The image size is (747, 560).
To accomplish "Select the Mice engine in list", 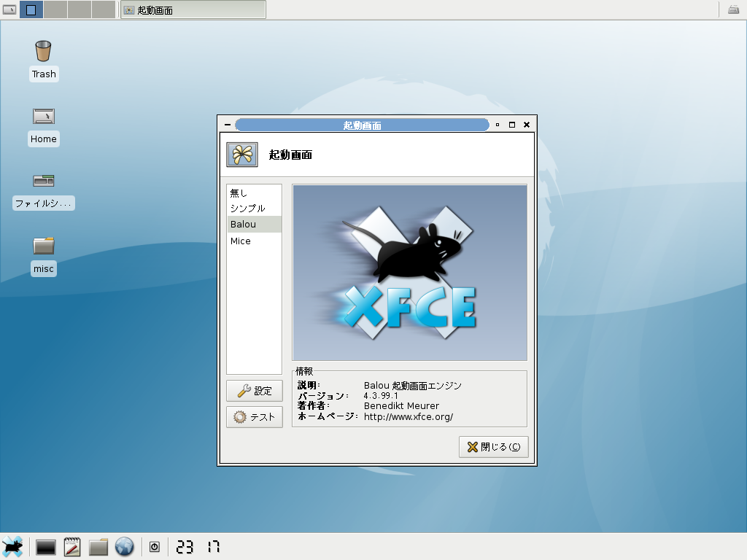I will pos(254,241).
